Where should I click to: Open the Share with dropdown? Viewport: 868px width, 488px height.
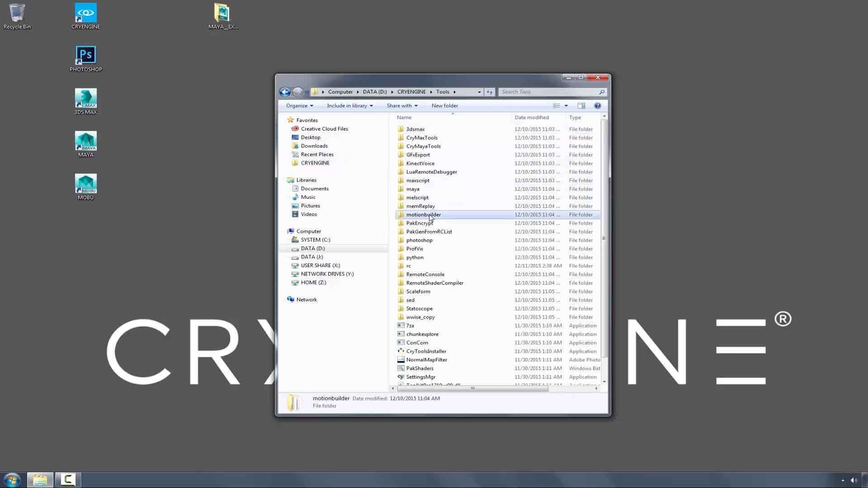[402, 105]
